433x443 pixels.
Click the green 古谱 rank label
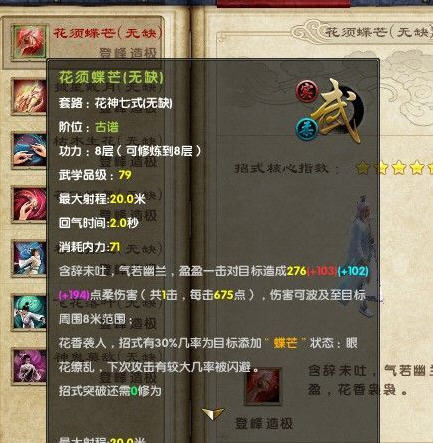(107, 127)
